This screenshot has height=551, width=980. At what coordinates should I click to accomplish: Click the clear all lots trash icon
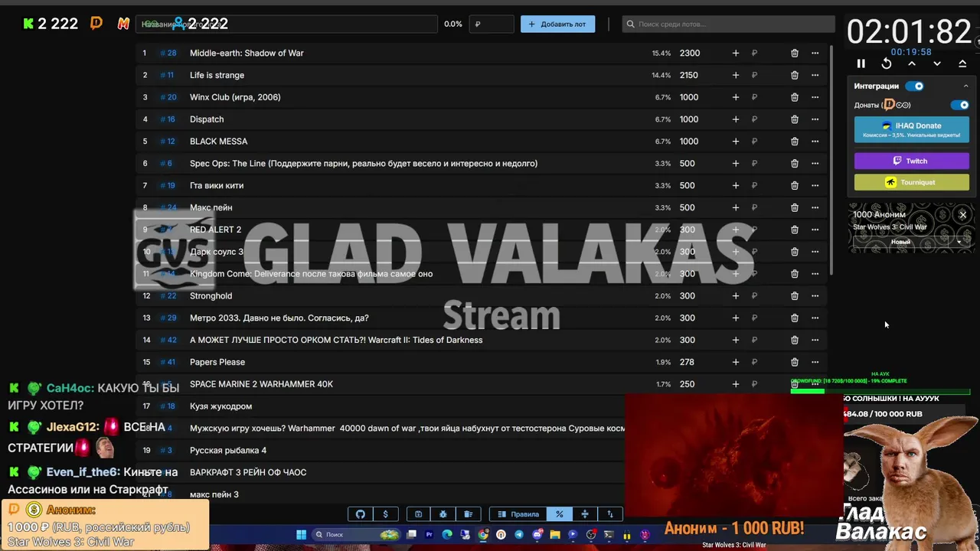pyautogui.click(x=468, y=514)
